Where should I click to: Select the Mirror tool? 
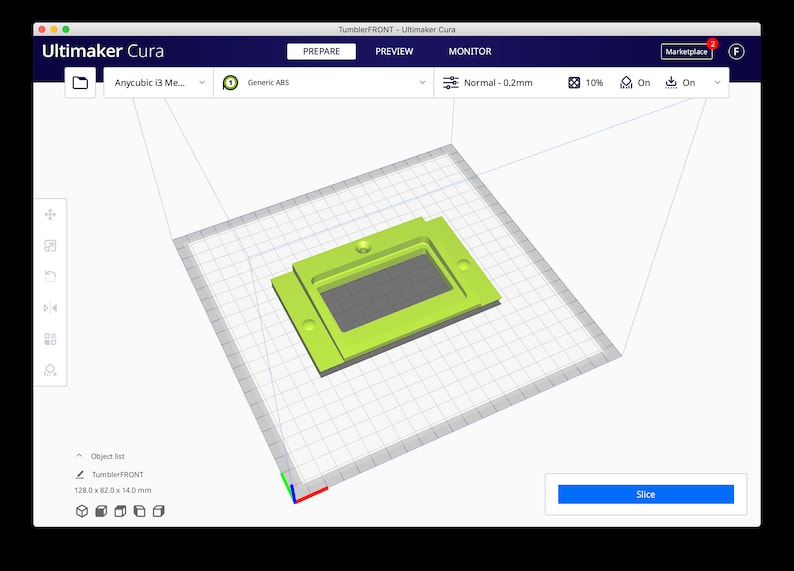(x=50, y=308)
